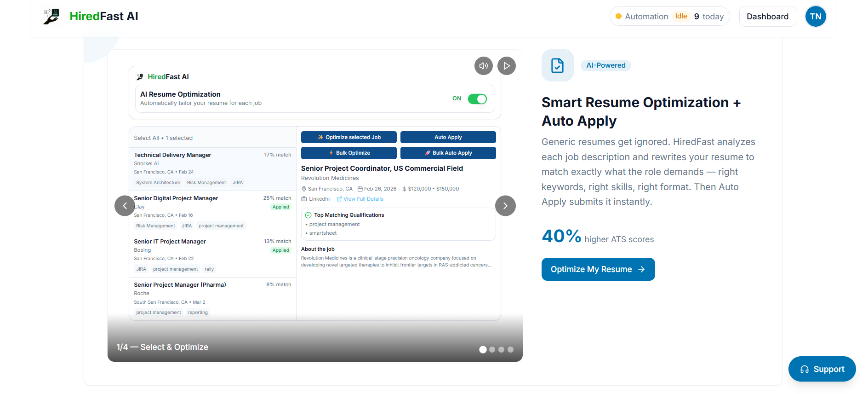Toggle AI Resume Optimization switch
This screenshot has width=868, height=394.
477,99
